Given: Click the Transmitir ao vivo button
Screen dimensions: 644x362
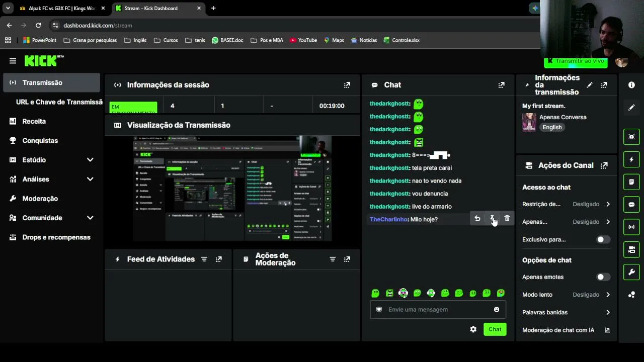Looking at the screenshot, I should pos(576,62).
